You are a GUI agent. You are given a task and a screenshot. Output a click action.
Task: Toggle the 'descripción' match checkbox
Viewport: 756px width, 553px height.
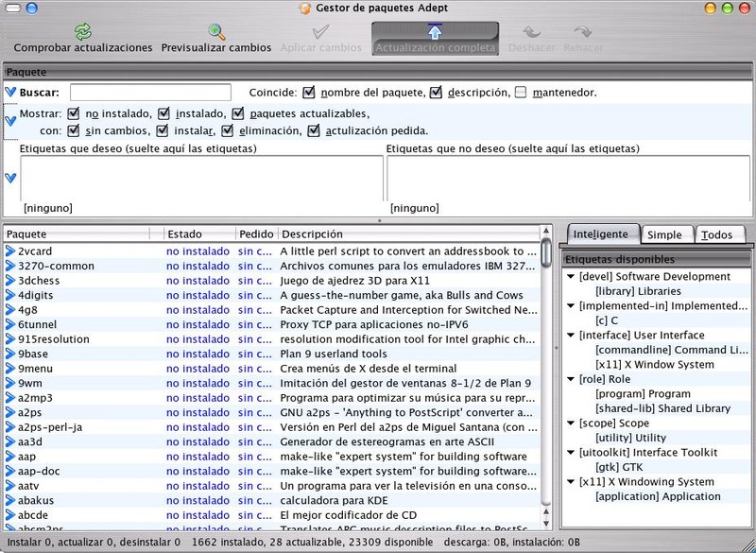pyautogui.click(x=436, y=92)
